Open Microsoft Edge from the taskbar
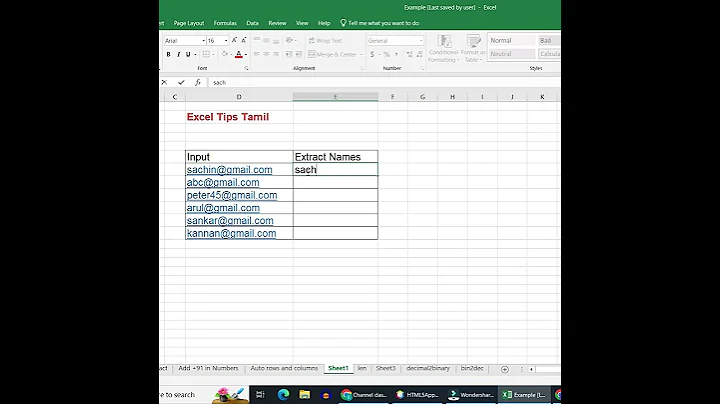This screenshot has height=404, width=720. click(283, 394)
